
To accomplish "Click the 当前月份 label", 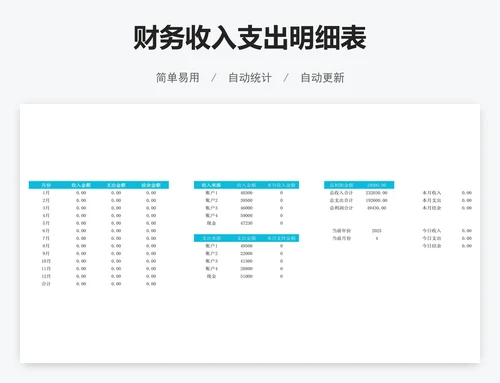I will coord(342,238).
